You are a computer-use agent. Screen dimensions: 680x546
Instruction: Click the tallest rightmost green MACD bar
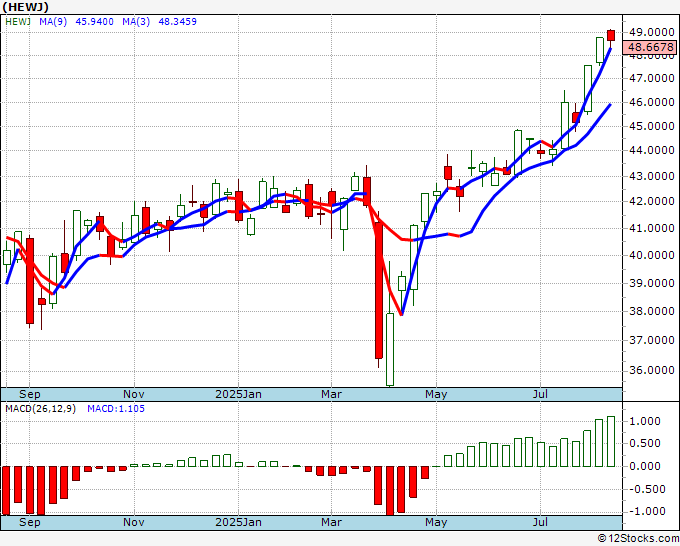coord(611,441)
